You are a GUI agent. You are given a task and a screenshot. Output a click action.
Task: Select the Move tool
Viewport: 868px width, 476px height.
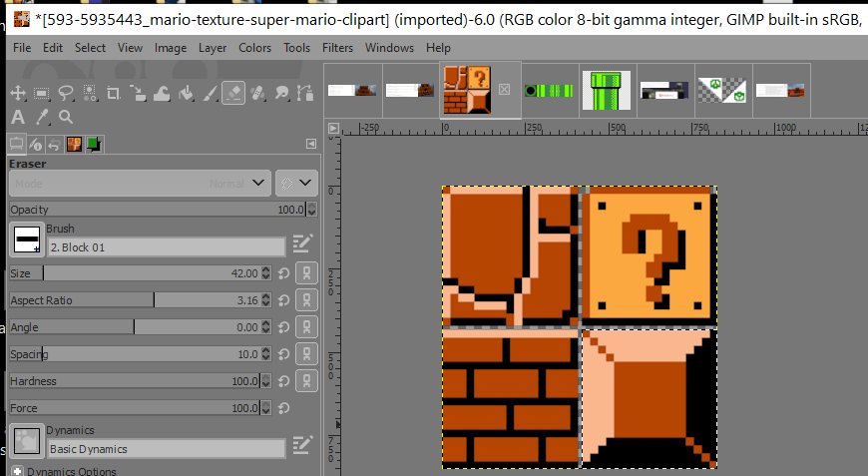coord(18,93)
